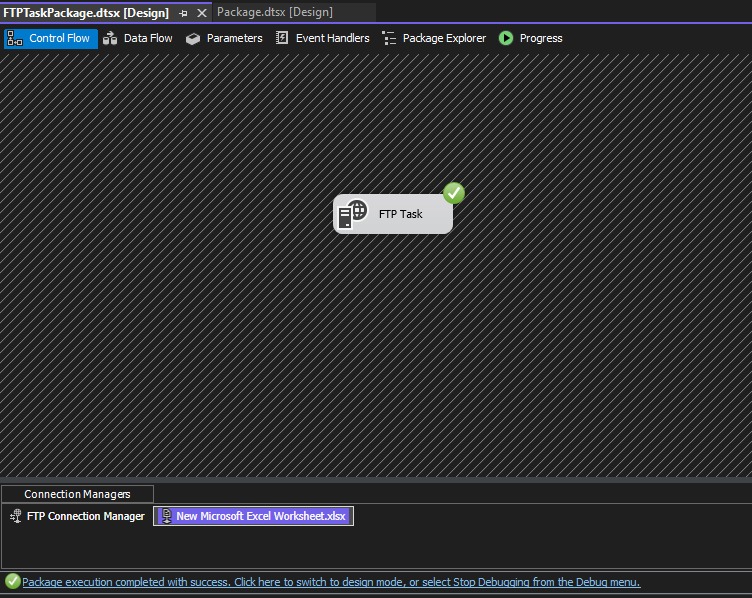Click the green Progress play icon

[506, 38]
